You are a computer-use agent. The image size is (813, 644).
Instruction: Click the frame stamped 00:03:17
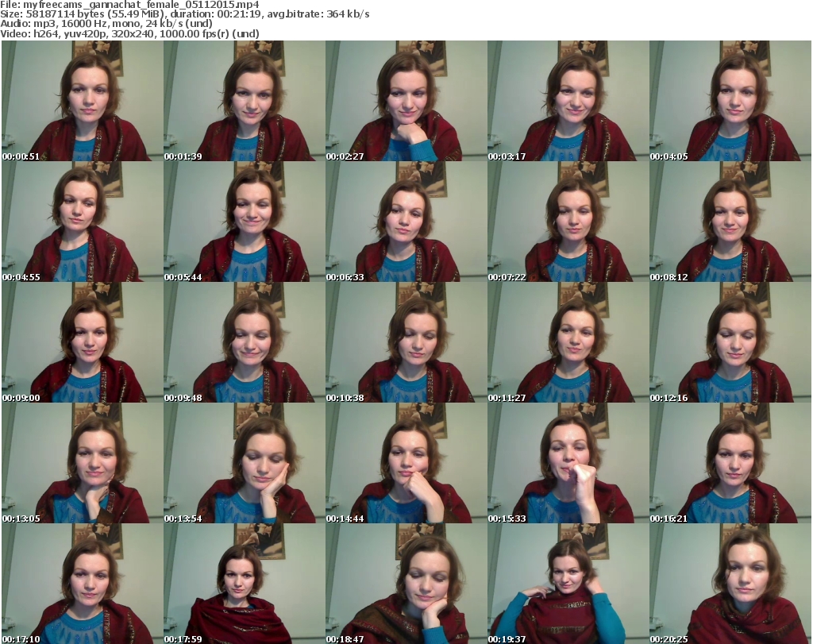(x=568, y=101)
